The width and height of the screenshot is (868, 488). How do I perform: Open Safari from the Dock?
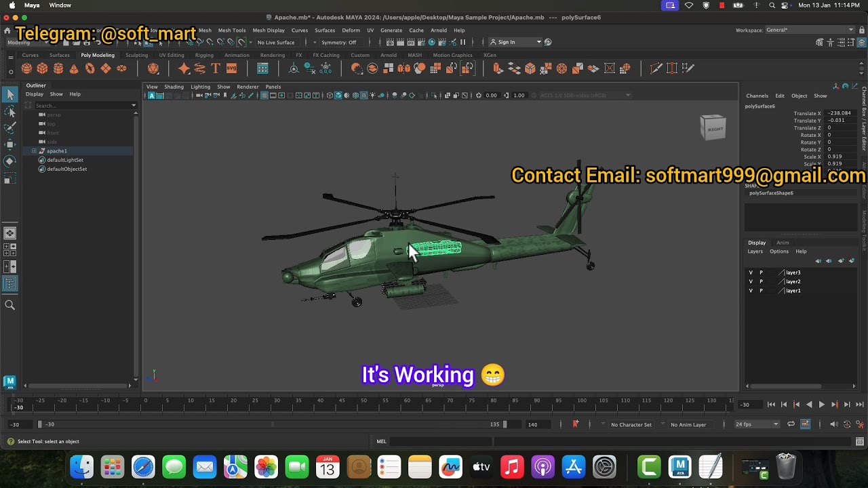[143, 467]
